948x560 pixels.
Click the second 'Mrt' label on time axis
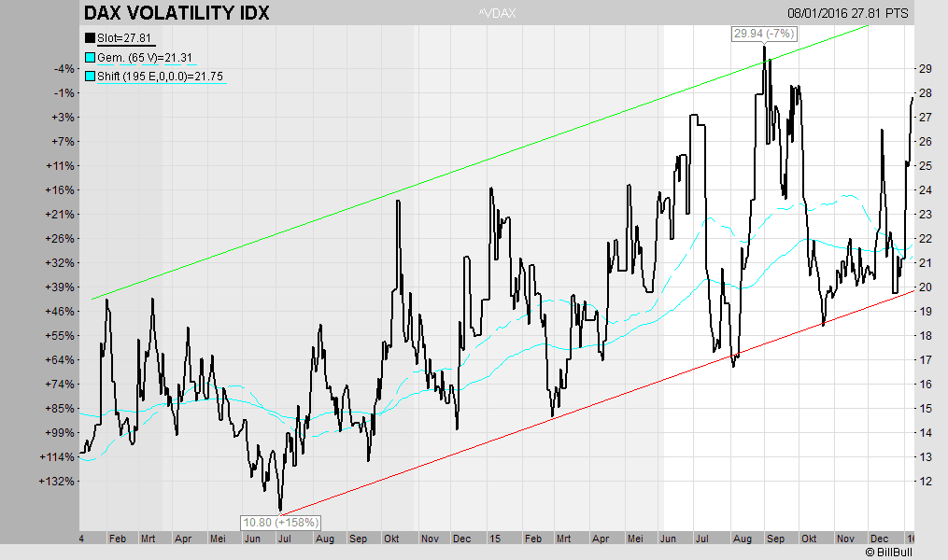point(563,539)
